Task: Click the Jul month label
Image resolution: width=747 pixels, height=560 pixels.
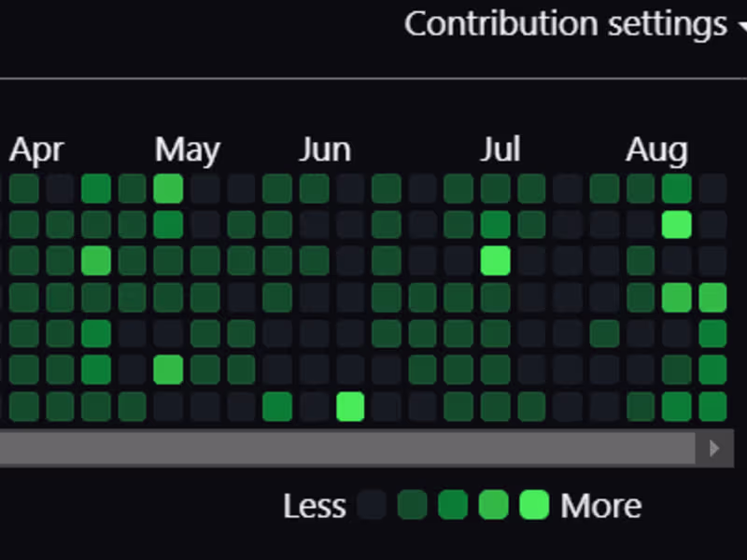Action: point(501,149)
